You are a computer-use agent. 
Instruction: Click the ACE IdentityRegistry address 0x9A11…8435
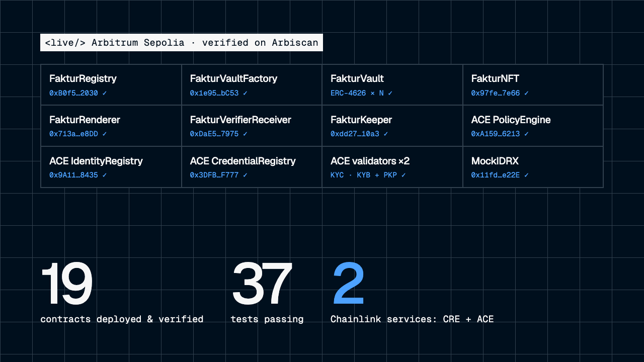coord(78,175)
